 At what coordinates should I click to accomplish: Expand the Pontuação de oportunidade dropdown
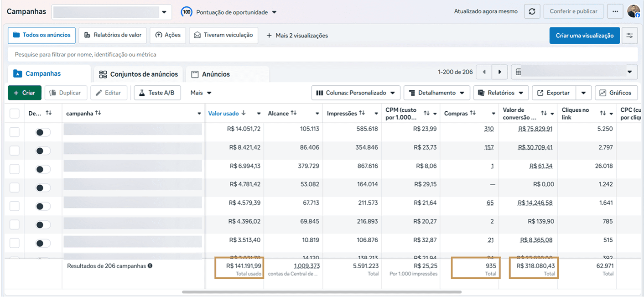coord(229,12)
